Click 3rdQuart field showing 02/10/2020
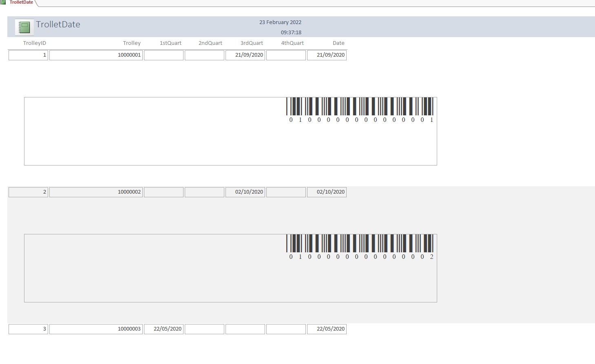595x364 pixels. (x=245, y=192)
